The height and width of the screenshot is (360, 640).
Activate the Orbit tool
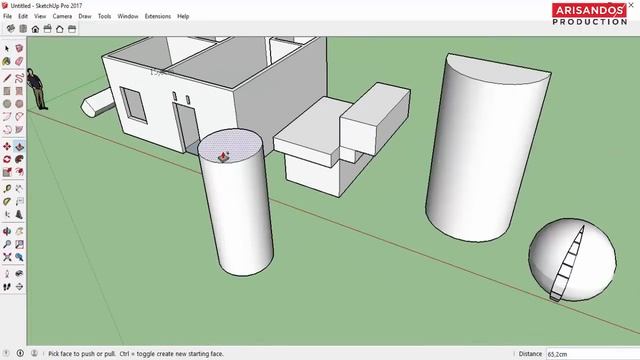[x=7, y=231]
